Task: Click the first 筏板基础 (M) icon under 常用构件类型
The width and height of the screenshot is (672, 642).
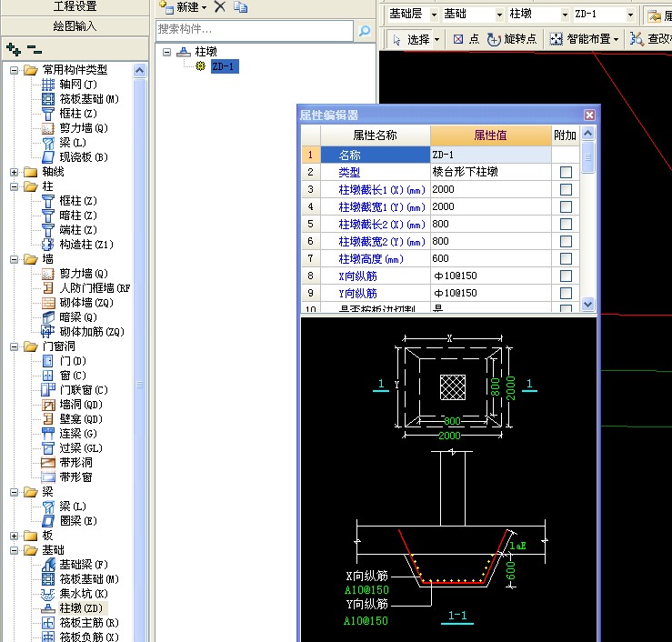Action: pos(48,99)
